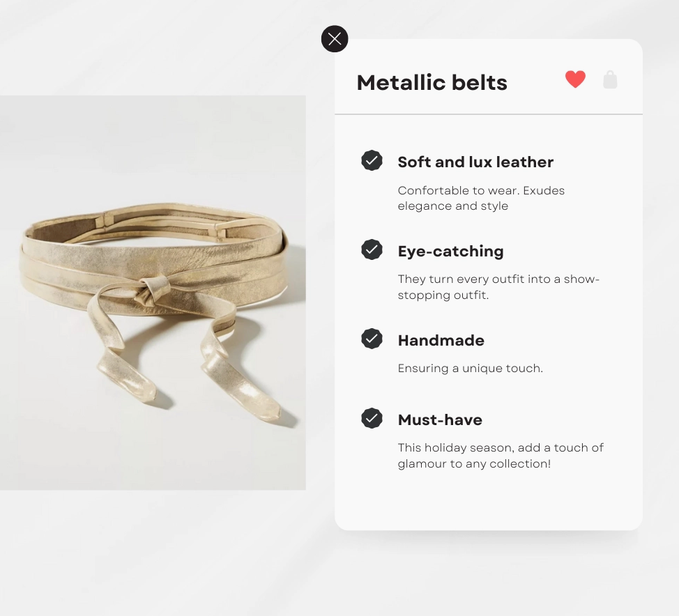This screenshot has width=679, height=616.
Task: Select the Must-have heading
Action: [x=440, y=420]
